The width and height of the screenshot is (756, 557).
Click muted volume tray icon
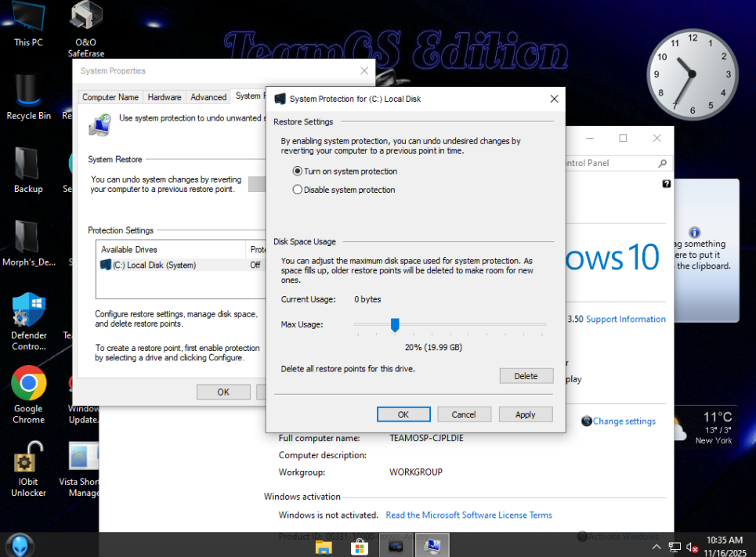click(692, 548)
